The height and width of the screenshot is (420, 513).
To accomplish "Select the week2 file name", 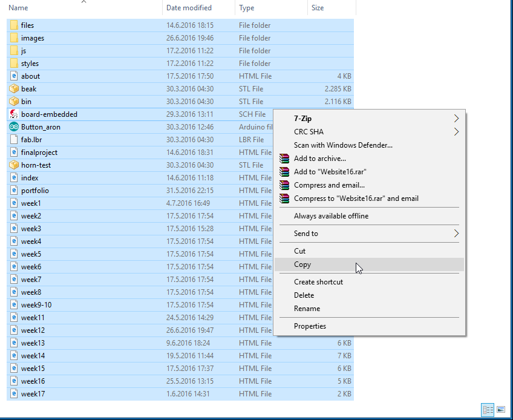I will (x=31, y=216).
